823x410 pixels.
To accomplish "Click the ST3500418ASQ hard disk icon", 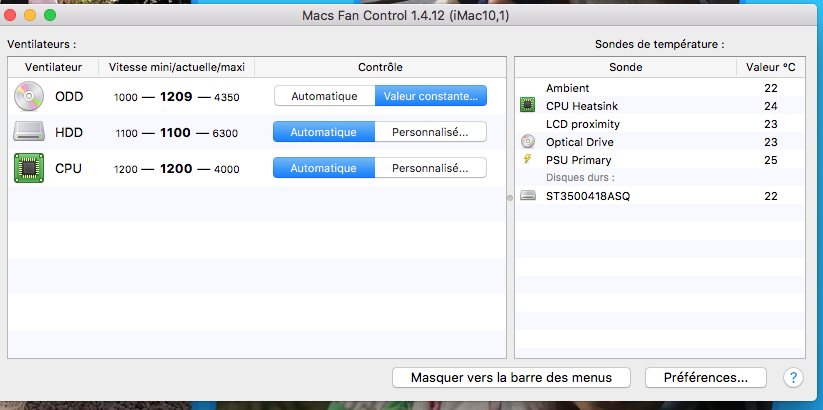I will (527, 196).
